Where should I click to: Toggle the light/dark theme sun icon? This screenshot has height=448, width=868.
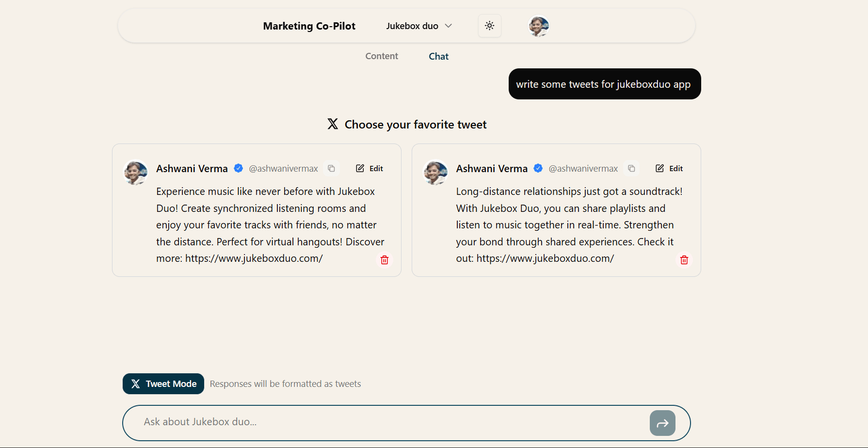coord(489,26)
